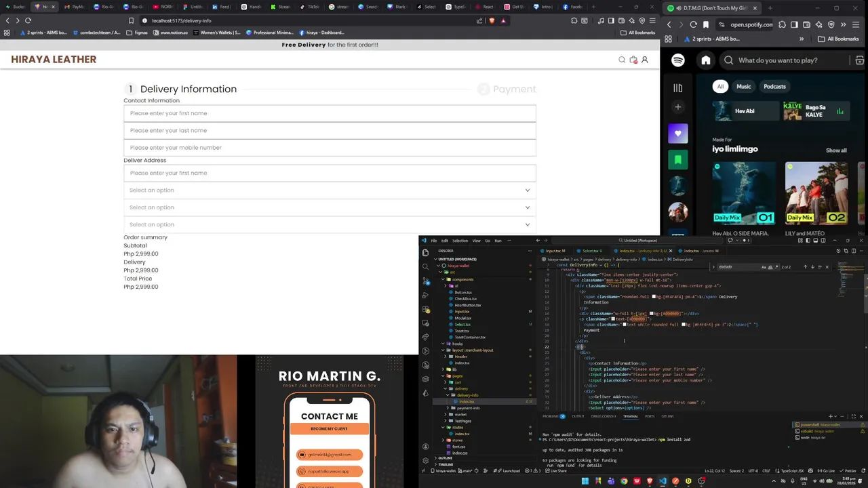Open user account icon in Hiraya header
Viewport: 868px width, 488px height.
tap(645, 60)
